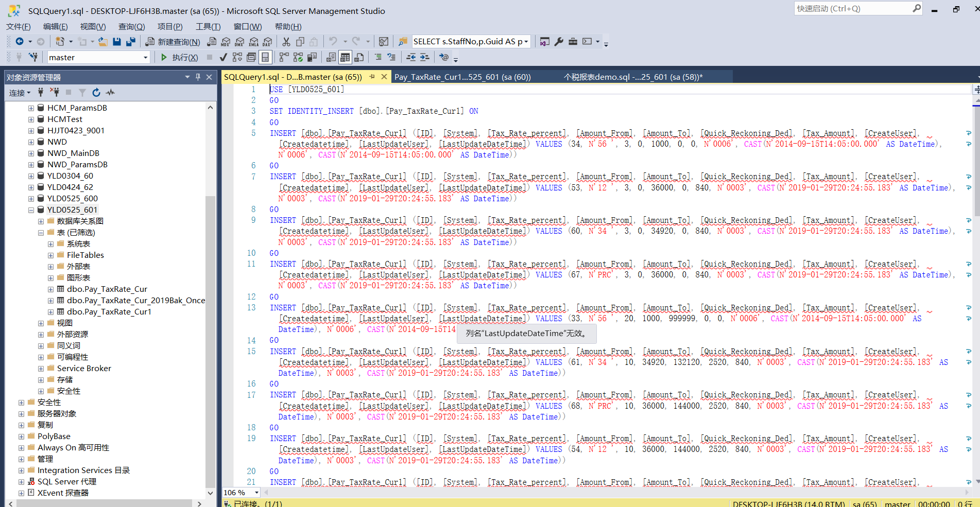Screen dimensions: 980x507
Task: Refresh the Object Explorer tree
Action: 96,93
